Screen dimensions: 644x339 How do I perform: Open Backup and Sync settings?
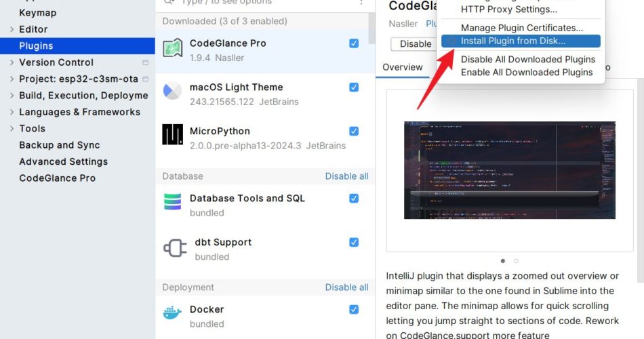[x=60, y=145]
